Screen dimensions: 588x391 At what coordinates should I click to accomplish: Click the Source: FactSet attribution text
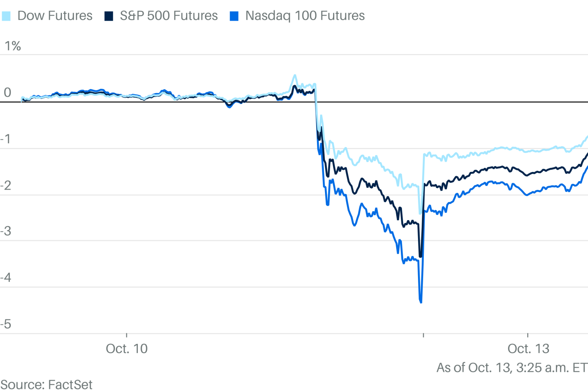pos(46,384)
